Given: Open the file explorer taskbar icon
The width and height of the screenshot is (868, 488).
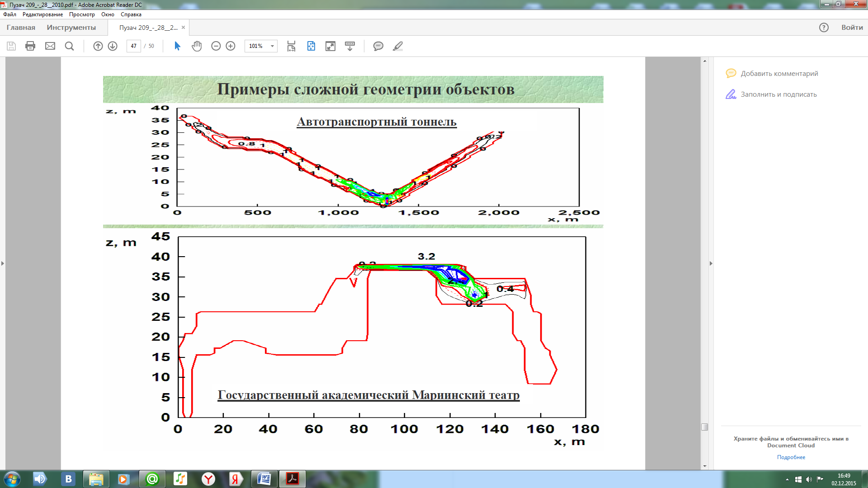Looking at the screenshot, I should coord(96,479).
